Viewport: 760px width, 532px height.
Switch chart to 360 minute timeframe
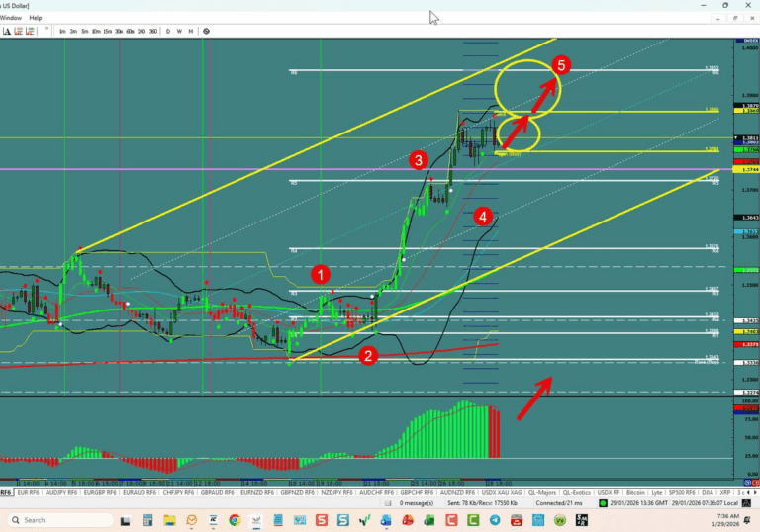[x=153, y=31]
